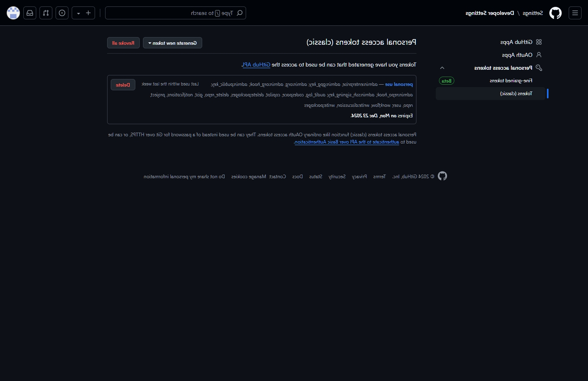
Task: Open the Contact footer link
Action: point(277,177)
